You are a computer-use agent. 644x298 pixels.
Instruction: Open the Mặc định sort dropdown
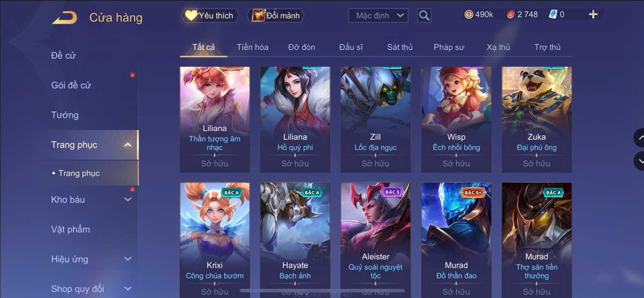point(378,16)
